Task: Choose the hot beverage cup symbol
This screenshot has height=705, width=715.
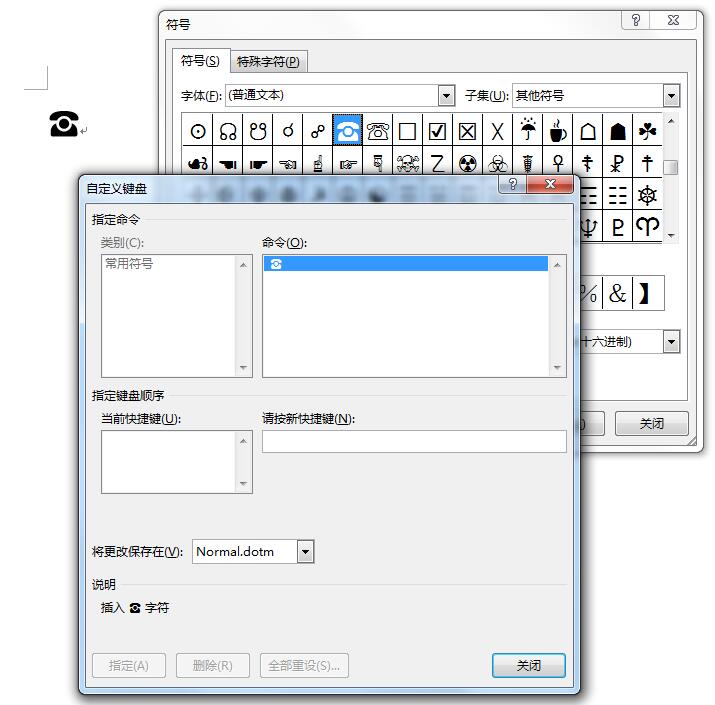Action: (558, 131)
